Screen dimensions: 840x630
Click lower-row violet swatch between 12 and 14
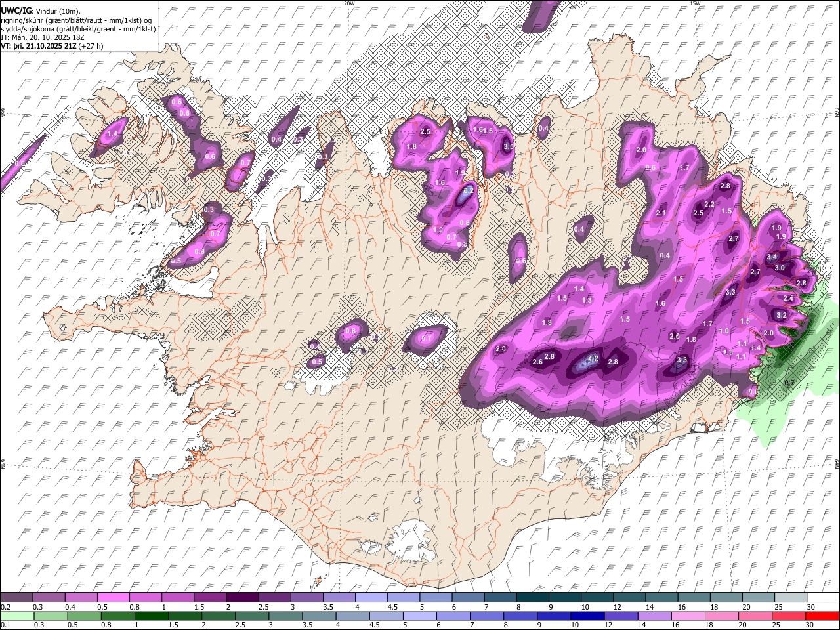click(x=621, y=616)
